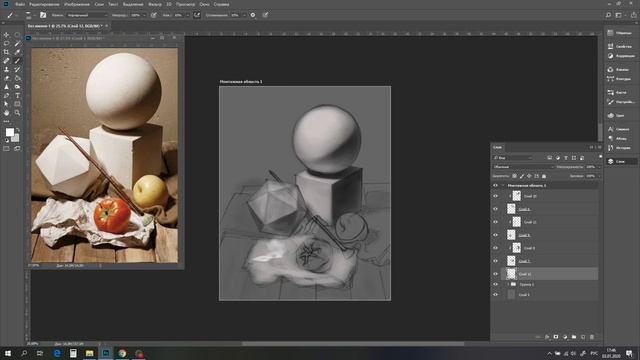Open the Окно menu

pos(204,4)
